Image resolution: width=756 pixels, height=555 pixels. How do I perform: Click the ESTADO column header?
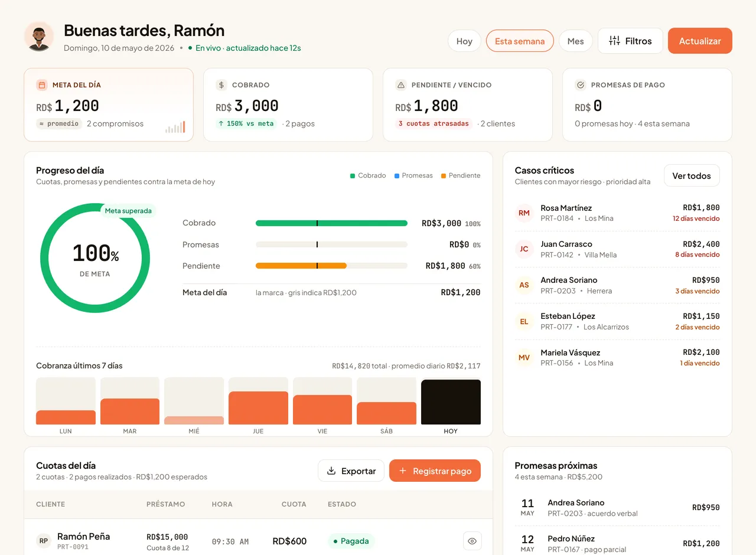[342, 504]
